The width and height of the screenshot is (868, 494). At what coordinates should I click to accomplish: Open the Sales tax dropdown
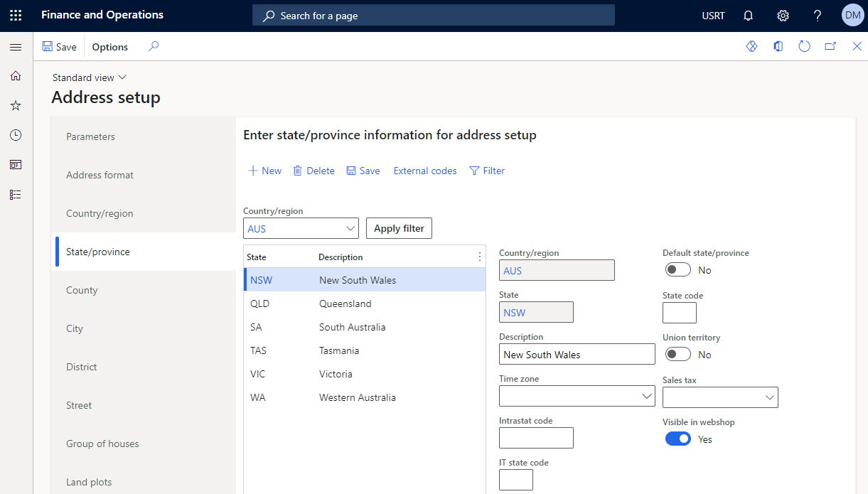(769, 397)
